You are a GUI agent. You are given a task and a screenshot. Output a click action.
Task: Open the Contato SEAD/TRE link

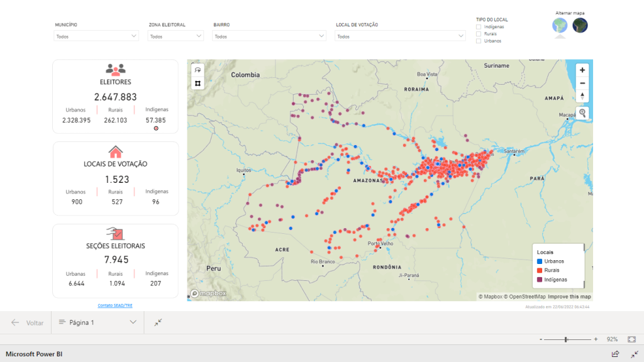115,305
